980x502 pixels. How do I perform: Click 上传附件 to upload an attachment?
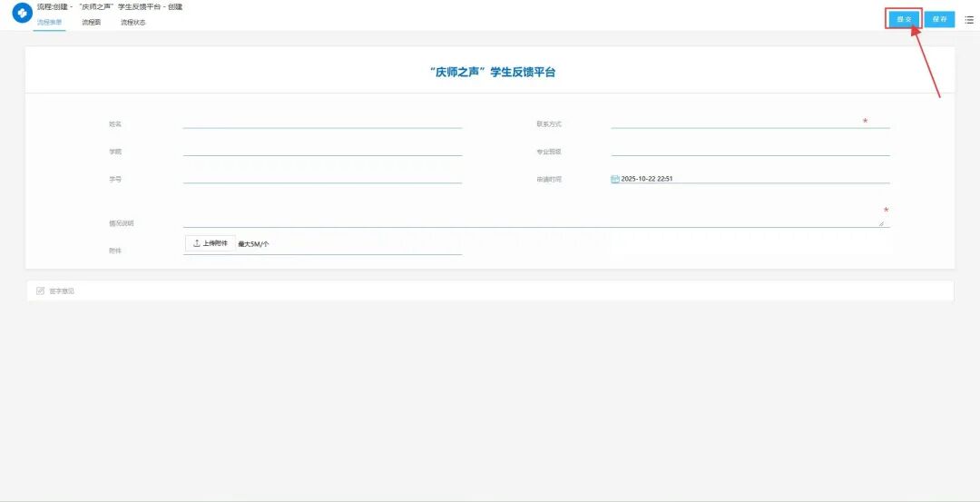[210, 244]
